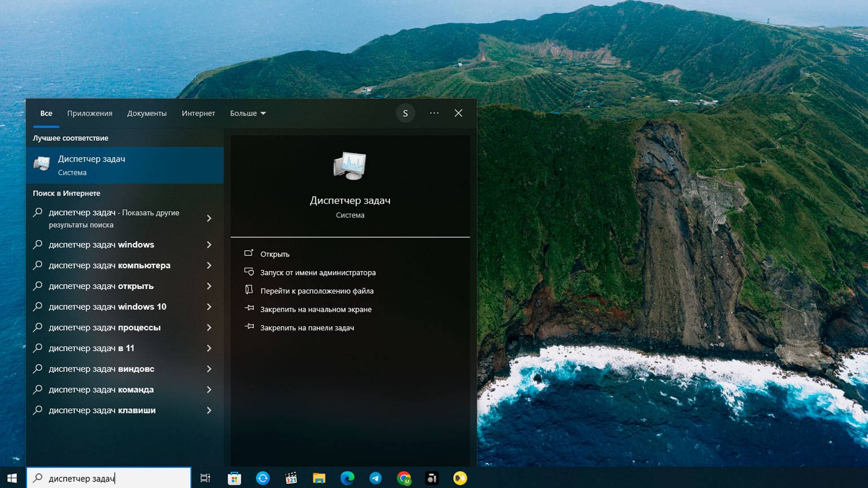Click the S user account avatar
The height and width of the screenshot is (488, 868).
point(405,113)
